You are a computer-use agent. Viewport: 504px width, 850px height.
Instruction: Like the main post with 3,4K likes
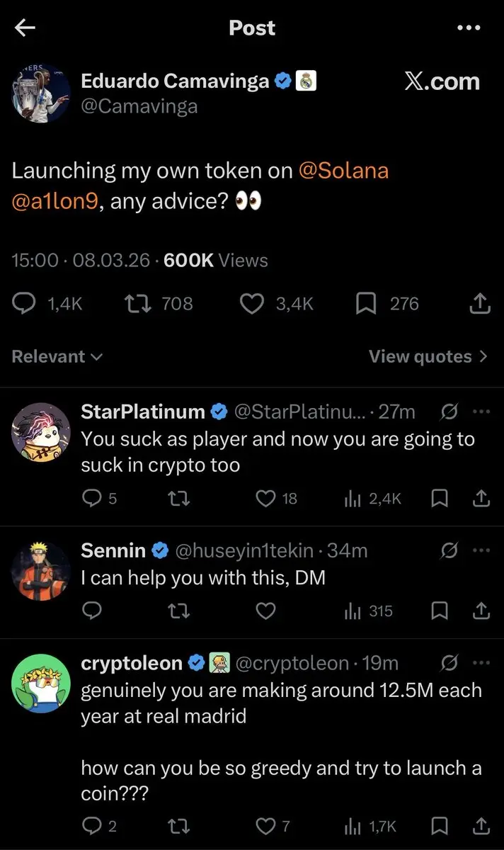click(251, 304)
